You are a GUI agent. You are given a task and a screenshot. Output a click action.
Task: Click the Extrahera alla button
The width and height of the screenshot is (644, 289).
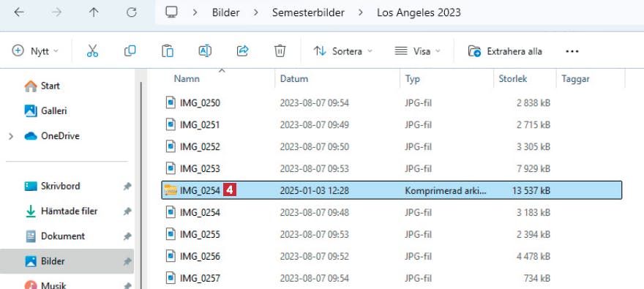pos(505,51)
